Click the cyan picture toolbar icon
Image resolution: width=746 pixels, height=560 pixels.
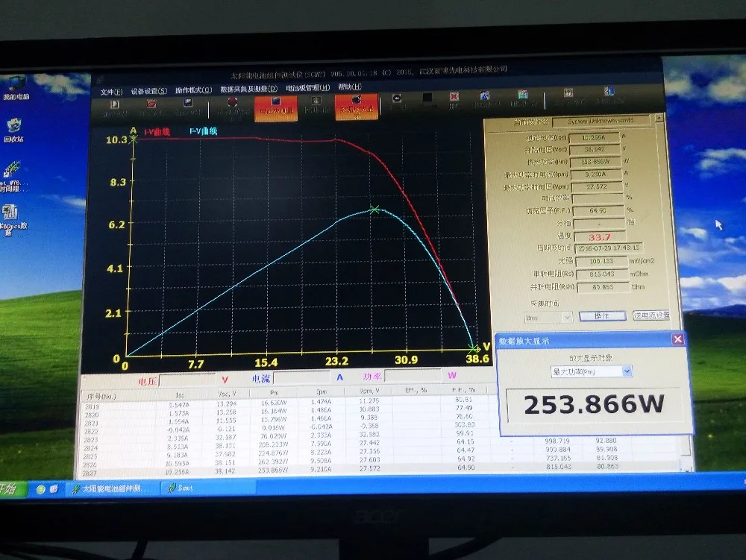pos(523,94)
